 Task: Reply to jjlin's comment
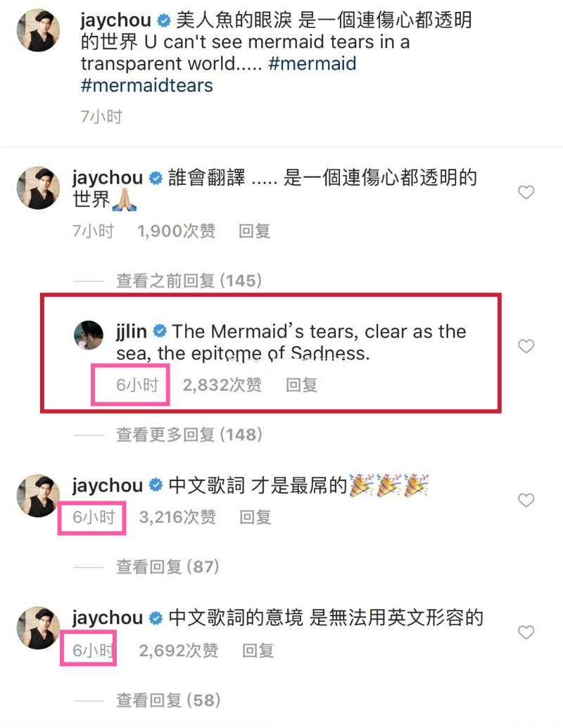tap(301, 384)
